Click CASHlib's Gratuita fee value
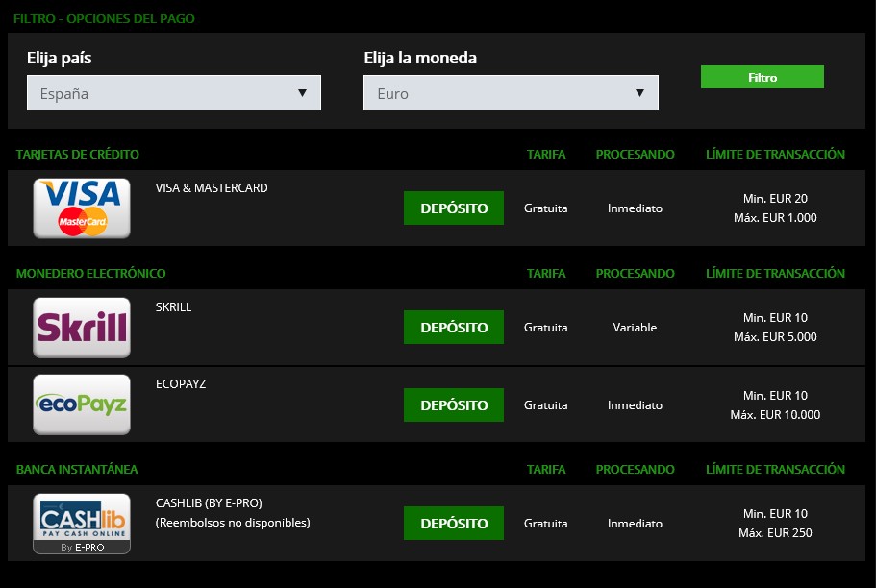876x588 pixels. (x=545, y=524)
